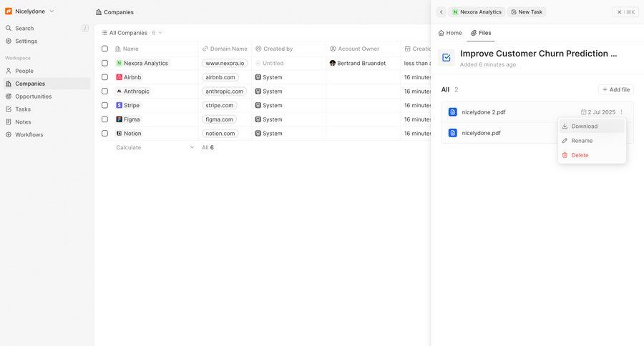The image size is (644, 346).
Task: Open Tasks in the sidebar
Action: click(x=23, y=109)
